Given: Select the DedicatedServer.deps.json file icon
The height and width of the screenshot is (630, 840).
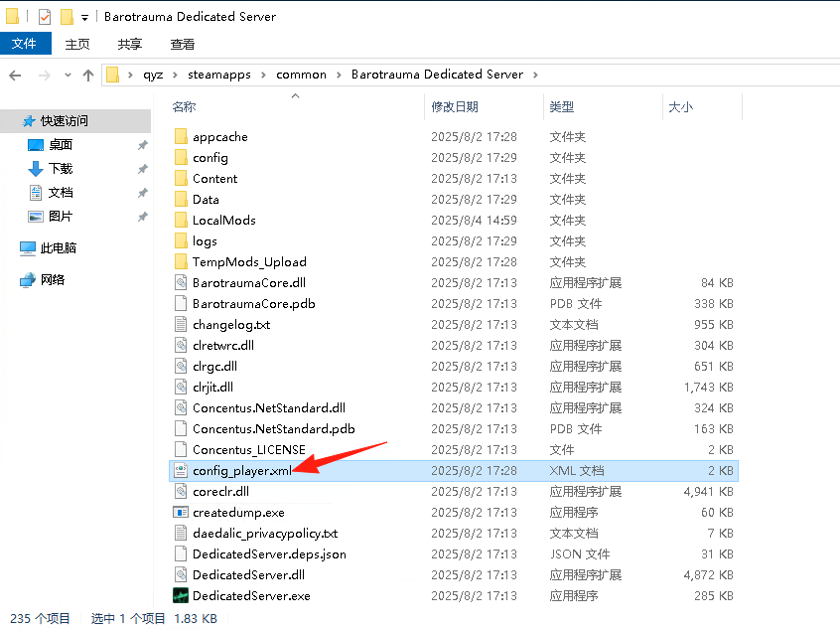Looking at the screenshot, I should tap(181, 553).
